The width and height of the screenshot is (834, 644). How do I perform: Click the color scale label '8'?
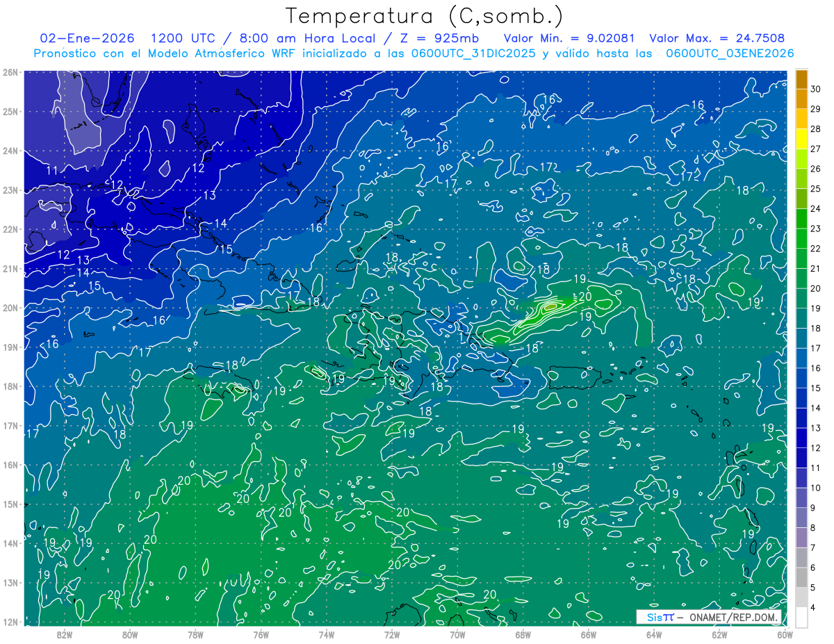814,528
